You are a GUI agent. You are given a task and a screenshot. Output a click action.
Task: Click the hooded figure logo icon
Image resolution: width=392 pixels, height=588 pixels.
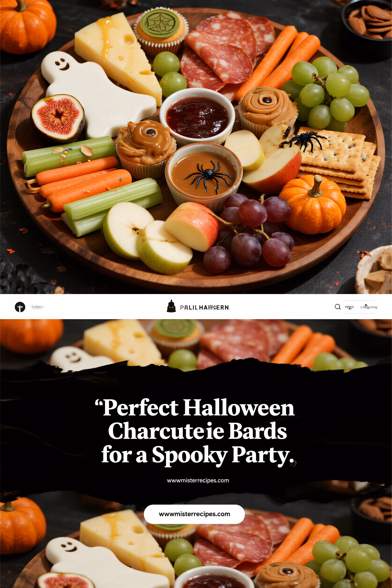click(171, 306)
